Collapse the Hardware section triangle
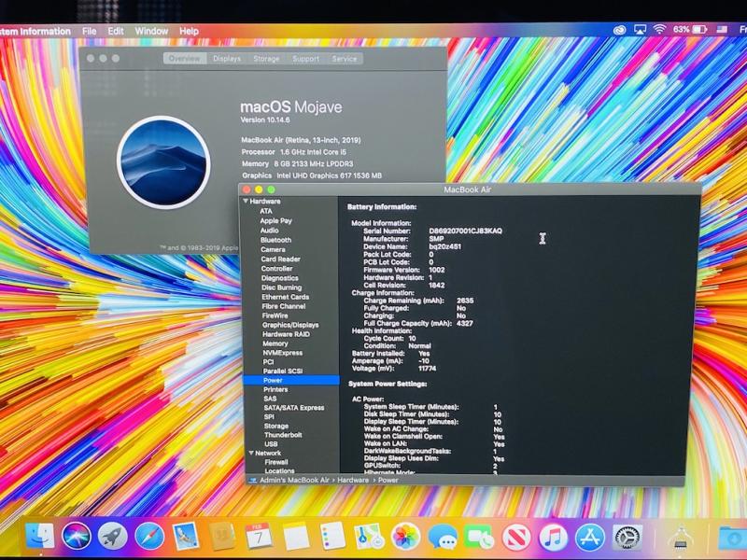The height and width of the screenshot is (560, 747). 246,201
